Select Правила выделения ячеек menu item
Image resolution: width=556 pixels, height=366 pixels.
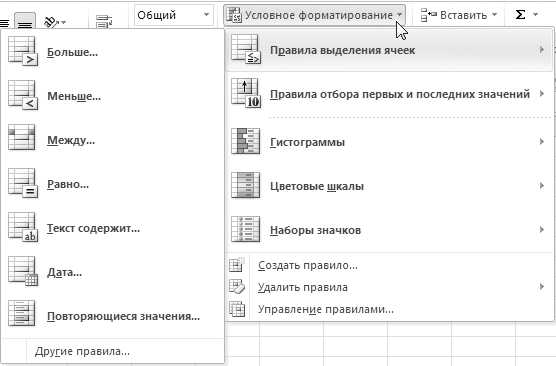[389, 50]
